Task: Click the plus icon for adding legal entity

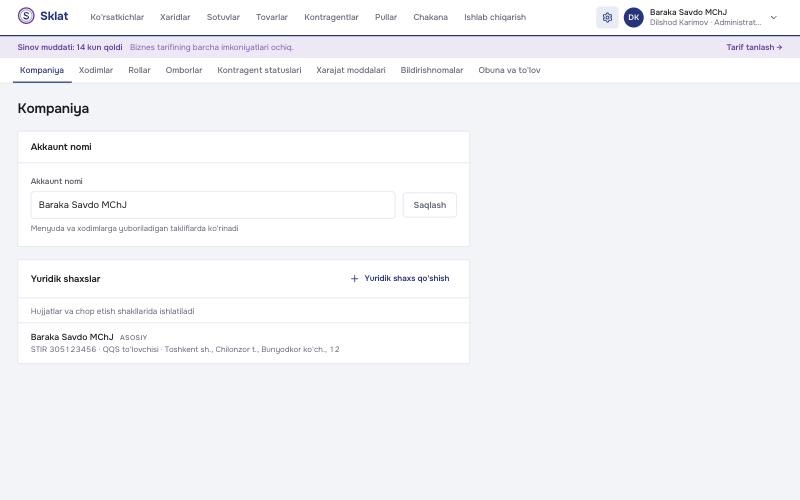Action: tap(355, 279)
